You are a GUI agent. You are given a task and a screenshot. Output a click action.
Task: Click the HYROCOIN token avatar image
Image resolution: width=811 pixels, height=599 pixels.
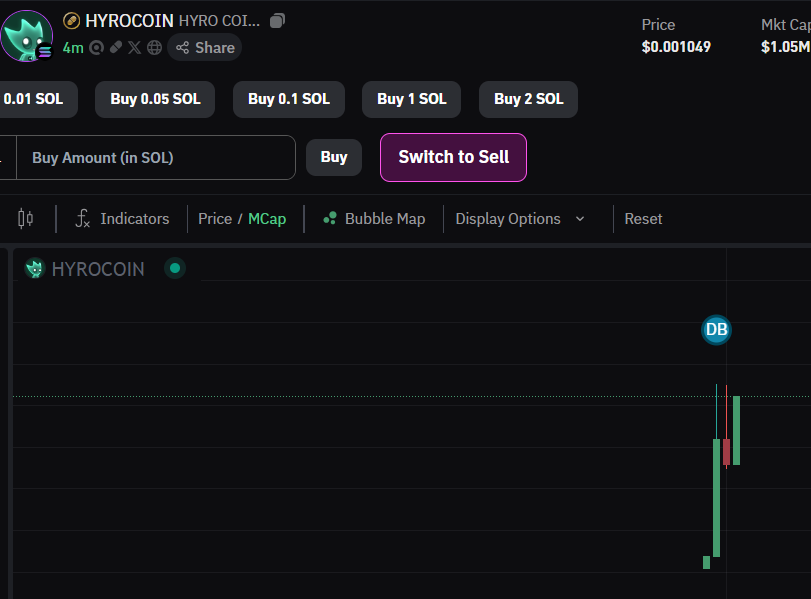point(26,36)
